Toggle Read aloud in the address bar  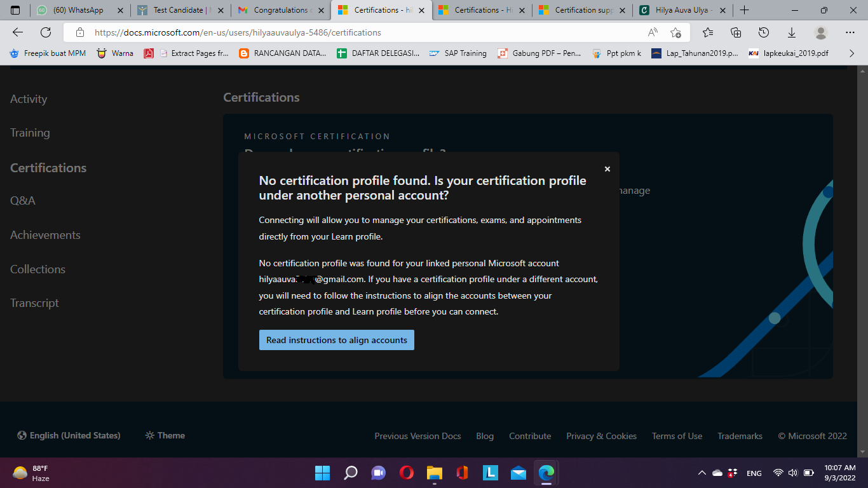click(x=652, y=32)
